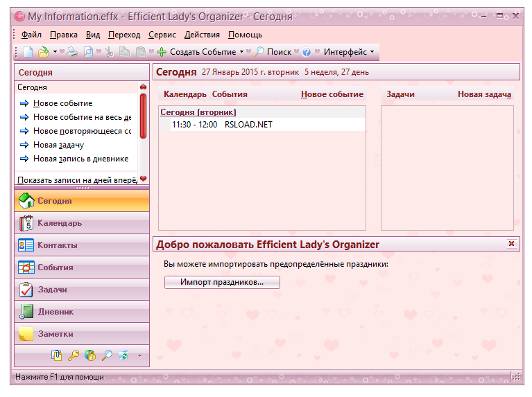The width and height of the screenshot is (532, 397).
Task: Open the Действия menu
Action: click(202, 35)
